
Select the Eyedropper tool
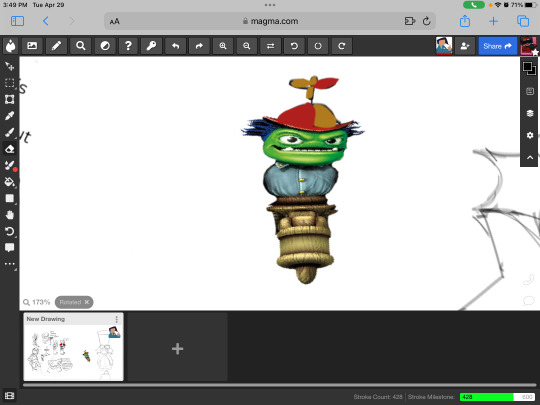pyautogui.click(x=10, y=116)
